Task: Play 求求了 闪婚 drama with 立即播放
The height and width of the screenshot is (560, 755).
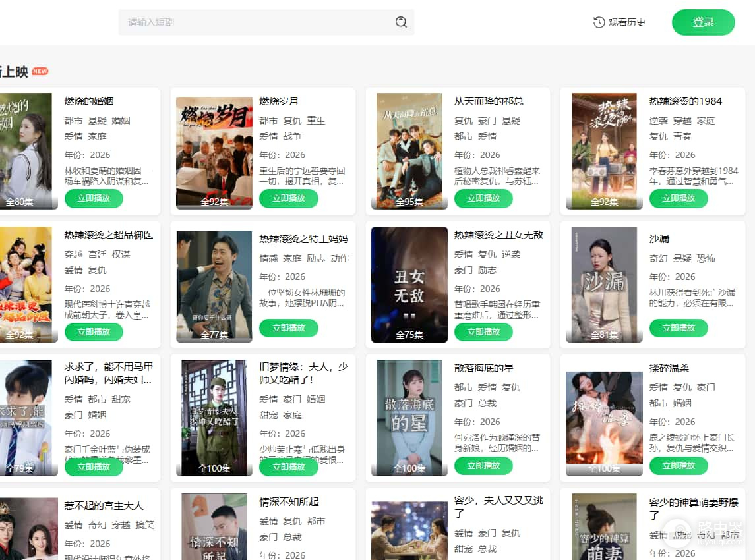Action: [x=94, y=467]
